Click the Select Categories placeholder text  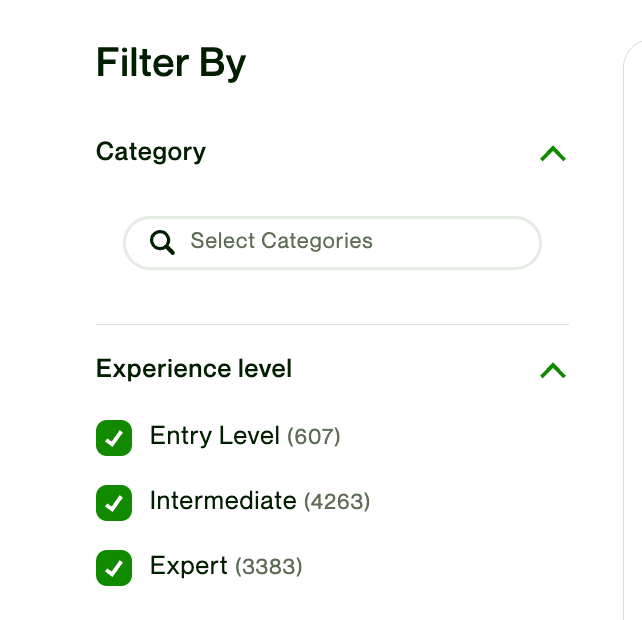(x=281, y=241)
